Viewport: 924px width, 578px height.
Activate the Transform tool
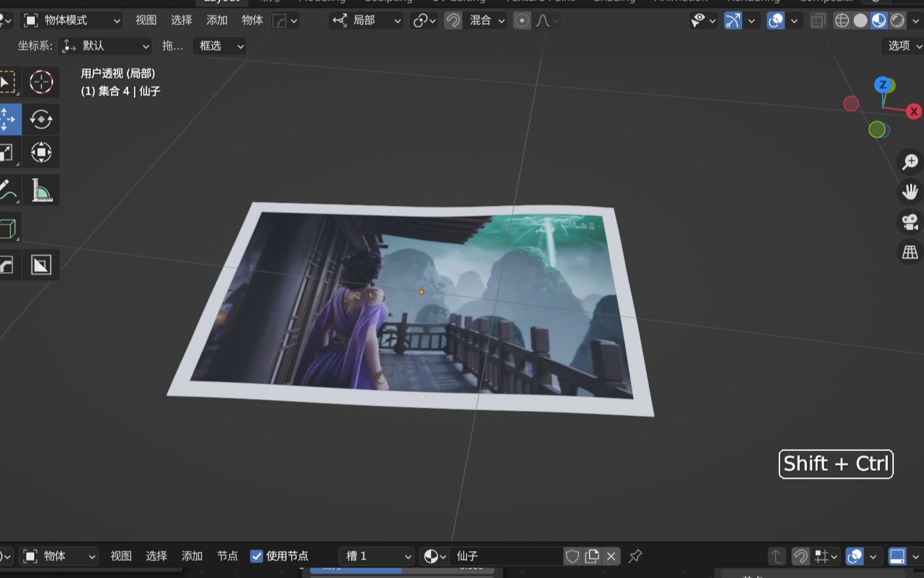pyautogui.click(x=41, y=153)
